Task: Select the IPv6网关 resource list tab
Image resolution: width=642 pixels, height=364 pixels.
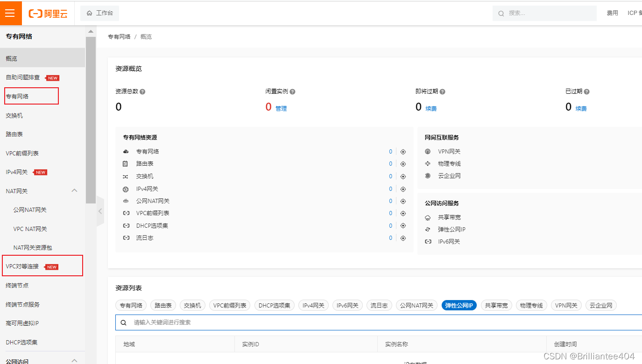Action: (347, 306)
